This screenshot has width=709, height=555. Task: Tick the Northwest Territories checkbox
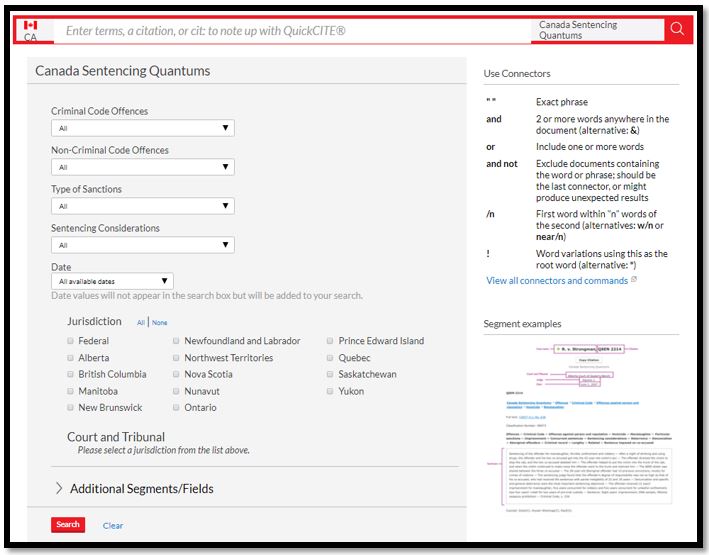176,358
